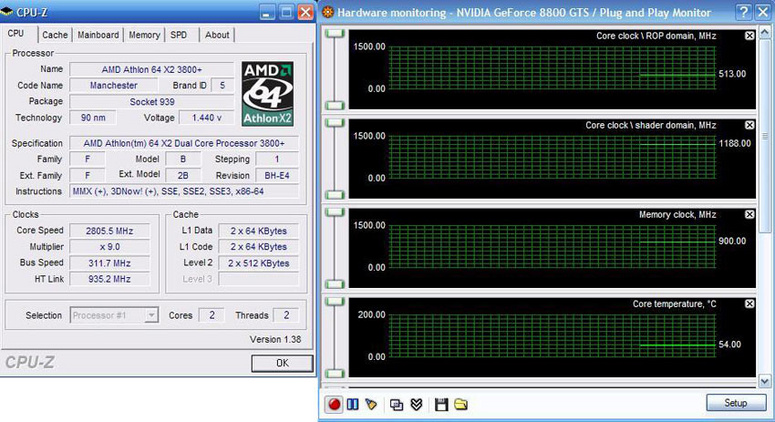The height and width of the screenshot is (422, 775).
Task: Hide the Core clock ROP domain graph
Action: (x=750, y=36)
